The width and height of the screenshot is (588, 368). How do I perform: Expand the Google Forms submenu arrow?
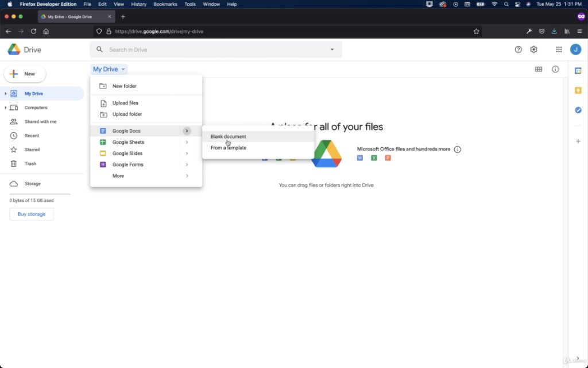coord(187,165)
